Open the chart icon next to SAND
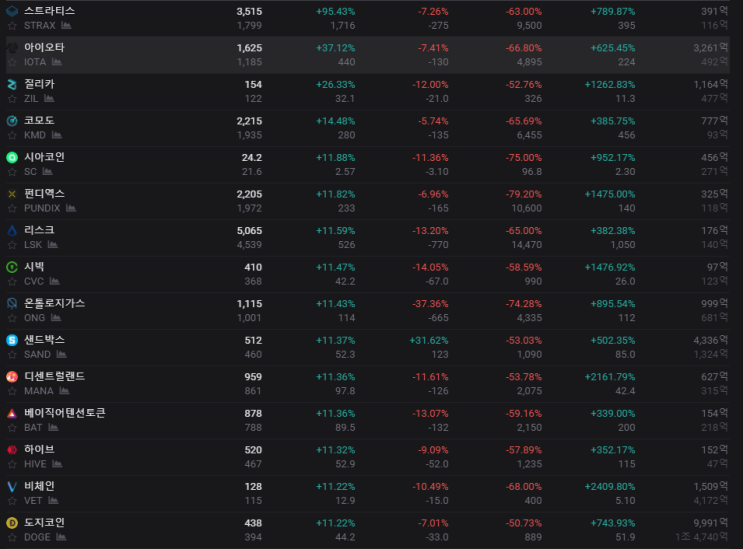The image size is (743, 549). point(62,354)
